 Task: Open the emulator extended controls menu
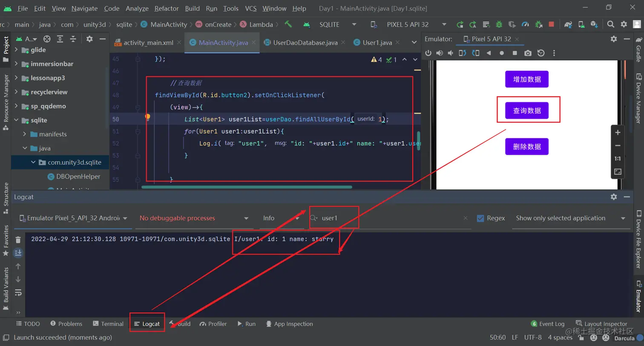click(554, 53)
